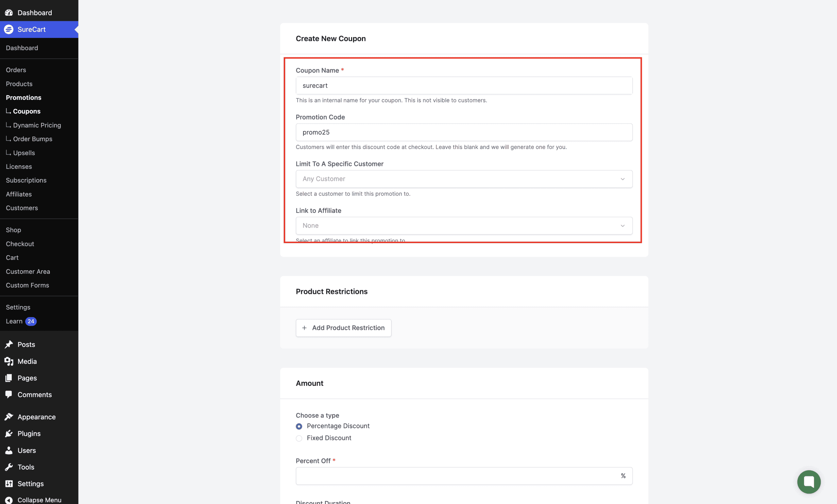Click the Appearance menu label

[x=37, y=417]
